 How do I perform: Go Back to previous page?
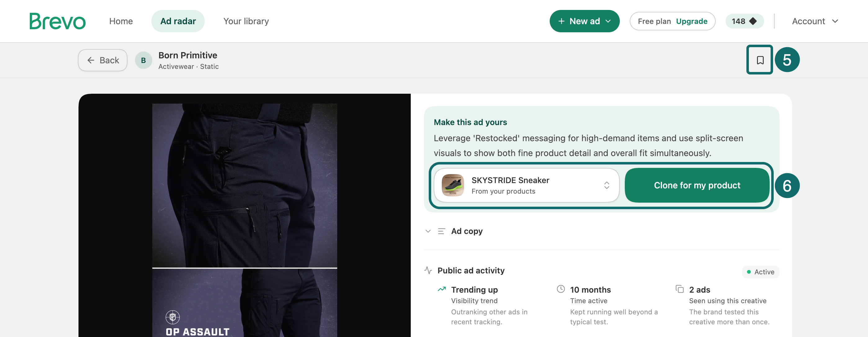tap(103, 60)
